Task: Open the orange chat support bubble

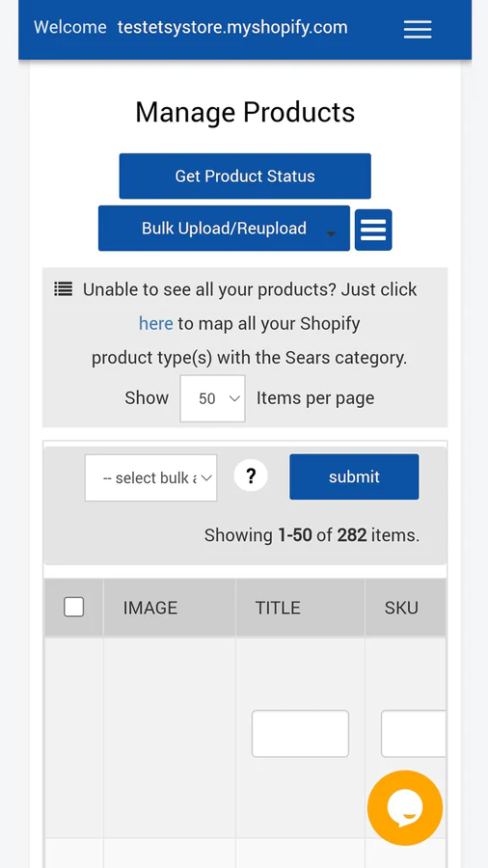Action: (x=405, y=807)
